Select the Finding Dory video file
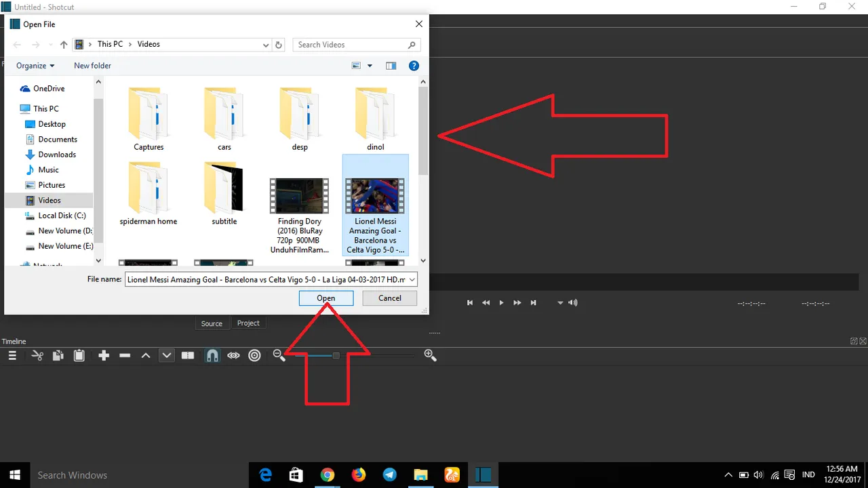Image resolution: width=868 pixels, height=488 pixels. (300, 216)
